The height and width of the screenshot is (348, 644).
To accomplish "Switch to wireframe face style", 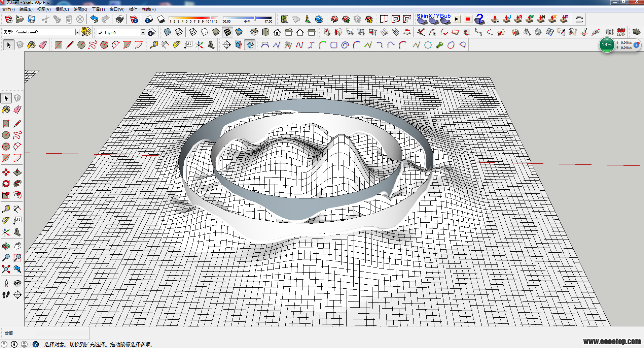I will pos(193,32).
